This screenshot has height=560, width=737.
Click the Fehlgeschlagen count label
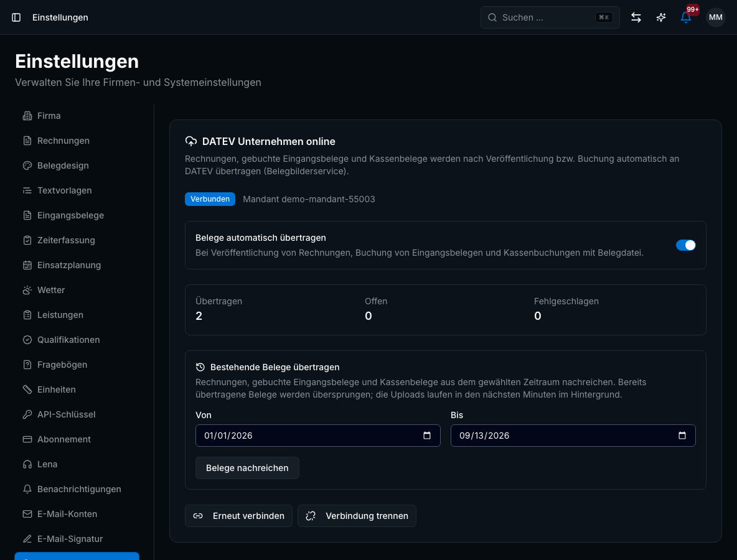[566, 301]
